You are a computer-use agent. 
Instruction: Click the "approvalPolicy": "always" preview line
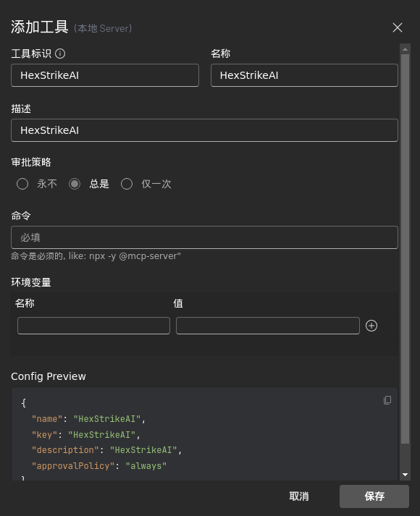pos(99,466)
